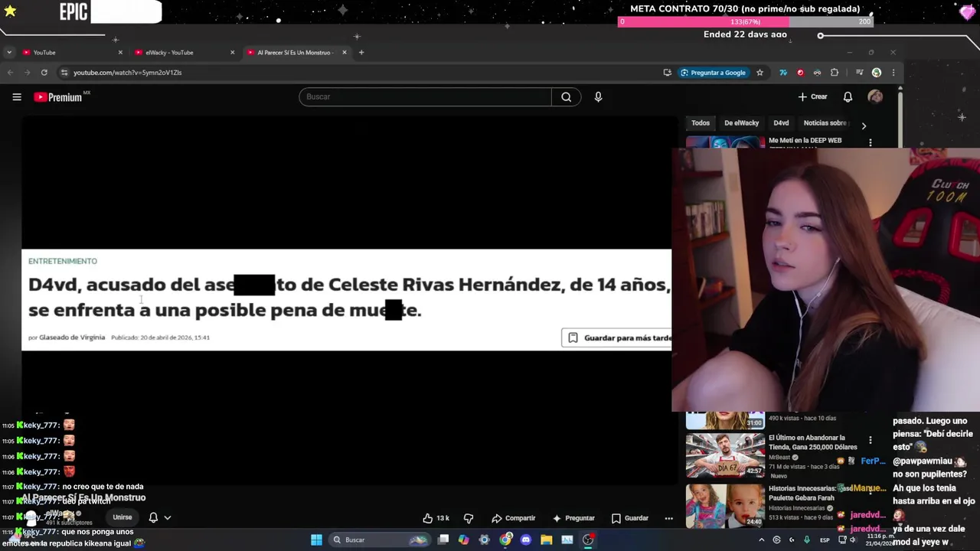Reload the page in Chrome
This screenshot has height=551, width=980.
44,73
